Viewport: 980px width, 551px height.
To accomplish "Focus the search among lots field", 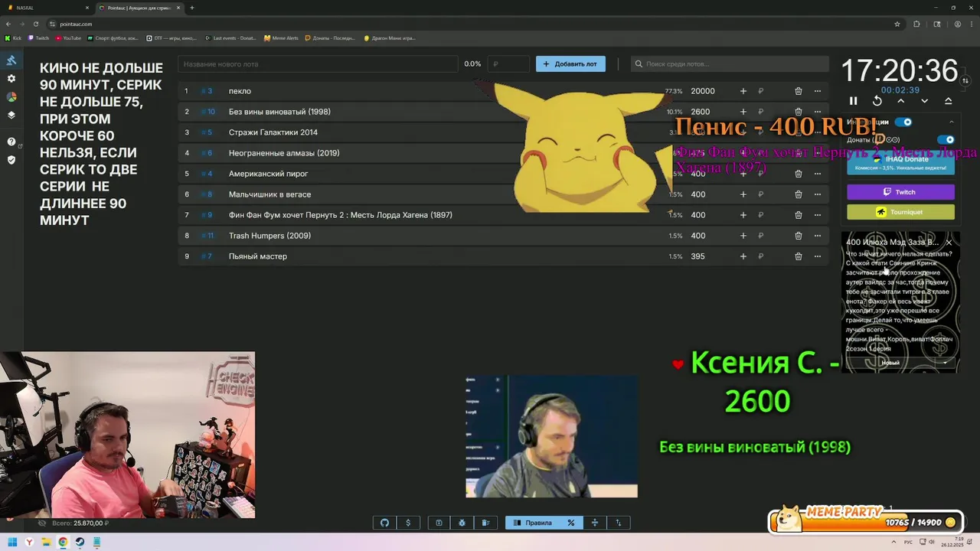I will pyautogui.click(x=730, y=64).
